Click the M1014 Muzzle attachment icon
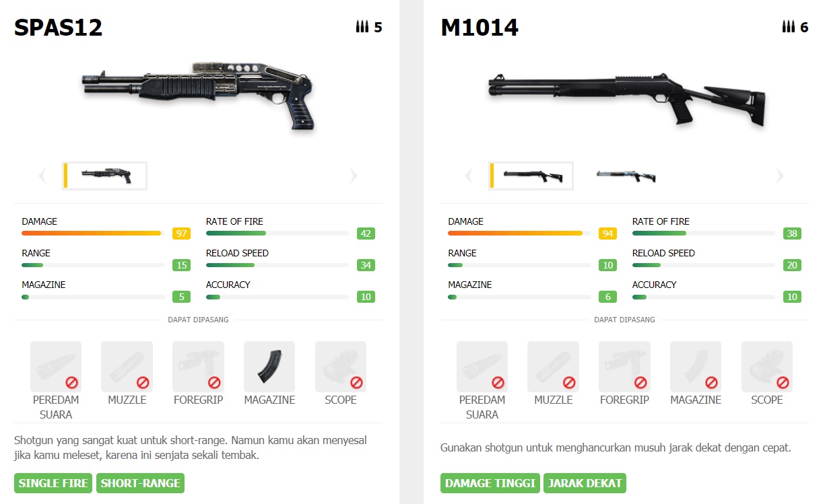823x504 pixels. click(x=553, y=367)
